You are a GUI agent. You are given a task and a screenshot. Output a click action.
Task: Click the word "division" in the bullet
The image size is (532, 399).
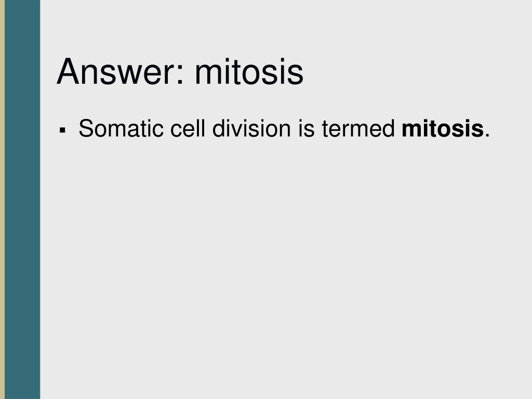[x=251, y=129]
